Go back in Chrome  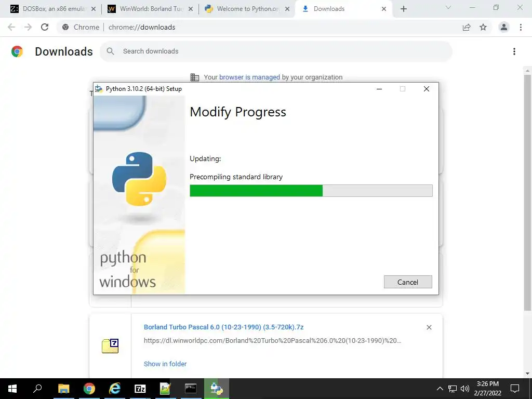click(11, 27)
